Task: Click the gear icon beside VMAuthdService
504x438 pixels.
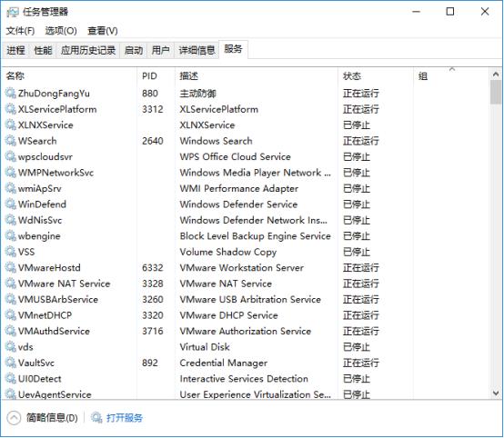Action: tap(10, 331)
